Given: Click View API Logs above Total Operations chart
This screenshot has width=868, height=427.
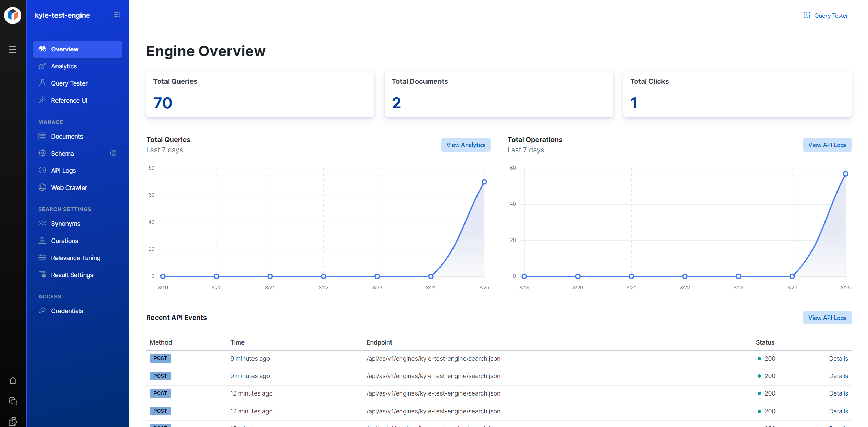Looking at the screenshot, I should [827, 145].
